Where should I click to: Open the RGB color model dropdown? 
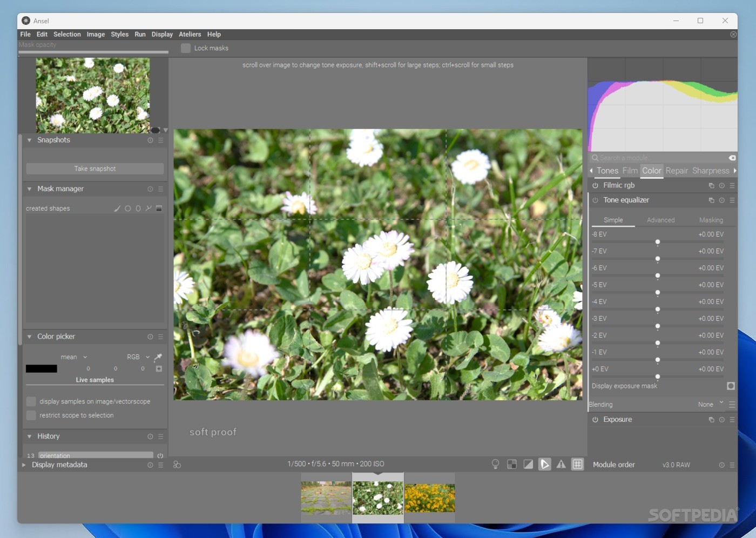click(138, 357)
